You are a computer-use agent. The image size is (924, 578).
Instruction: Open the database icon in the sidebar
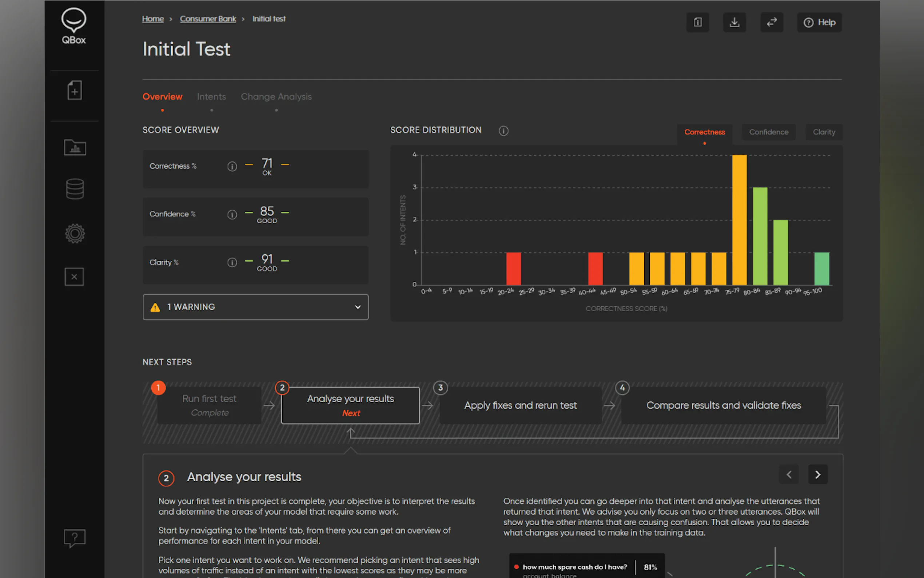(75, 189)
